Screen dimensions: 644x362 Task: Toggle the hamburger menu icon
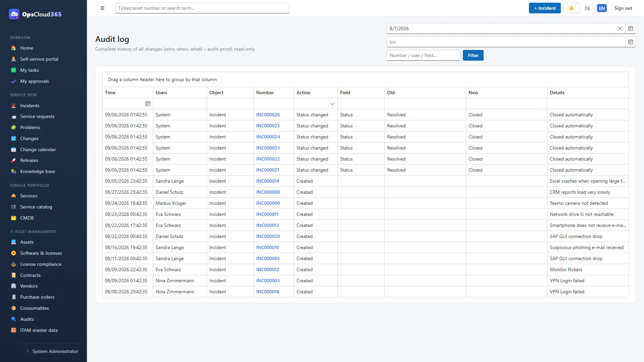tap(102, 8)
